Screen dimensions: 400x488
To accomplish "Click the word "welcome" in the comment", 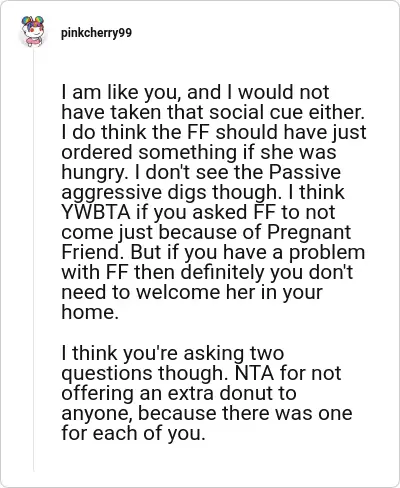I will (178, 292).
